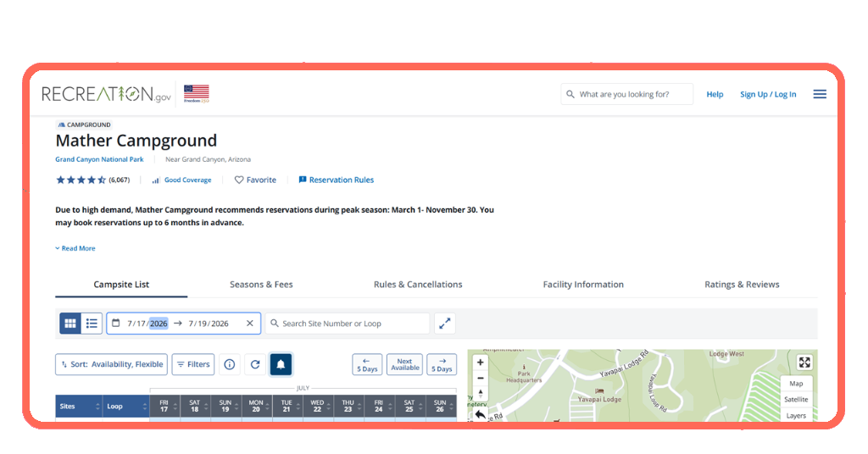Zoom out on the map

(x=480, y=379)
